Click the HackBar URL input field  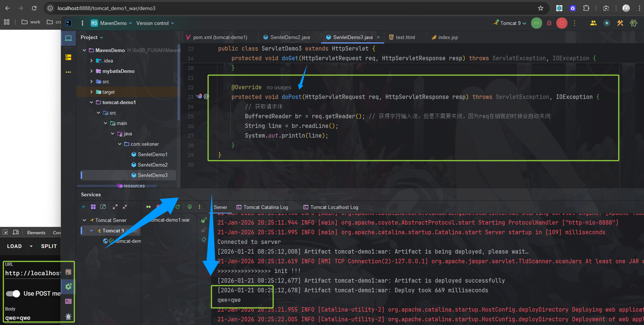[x=32, y=273]
